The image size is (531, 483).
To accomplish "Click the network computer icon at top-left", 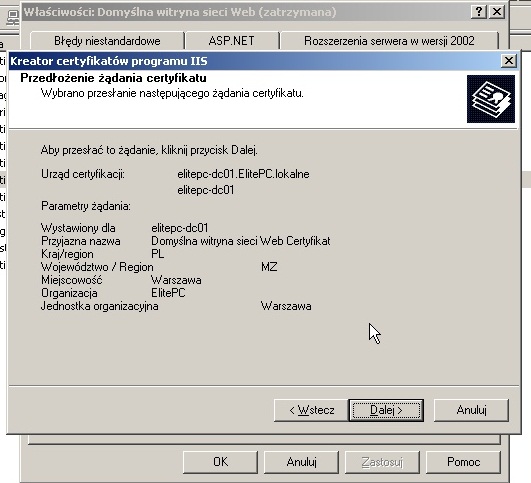I will click(x=13, y=18).
